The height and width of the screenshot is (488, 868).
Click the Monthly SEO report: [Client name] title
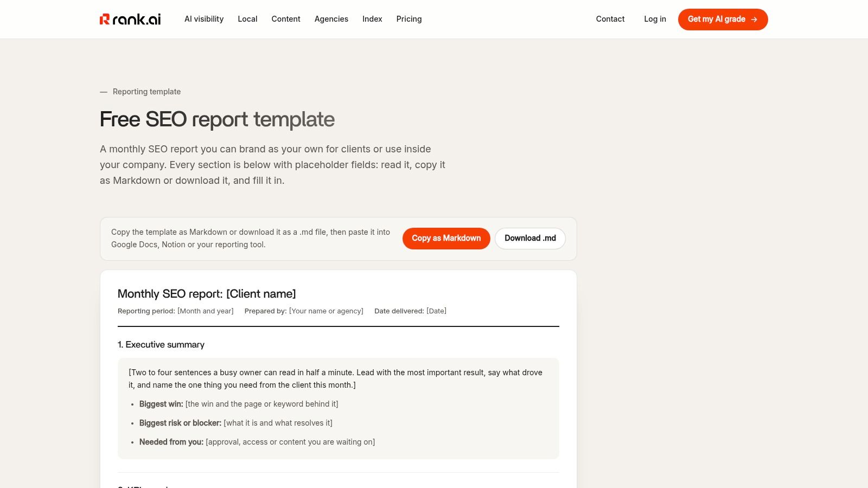pos(207,294)
